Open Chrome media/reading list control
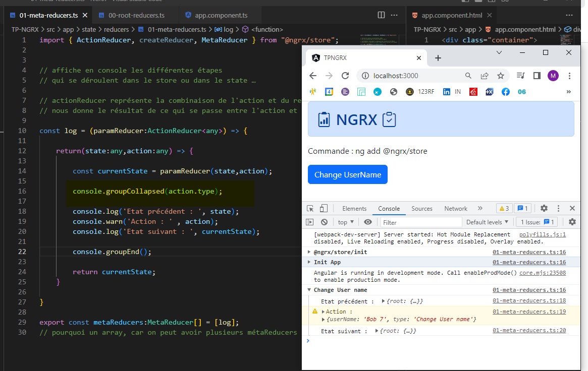This screenshot has height=371, width=588. click(520, 76)
